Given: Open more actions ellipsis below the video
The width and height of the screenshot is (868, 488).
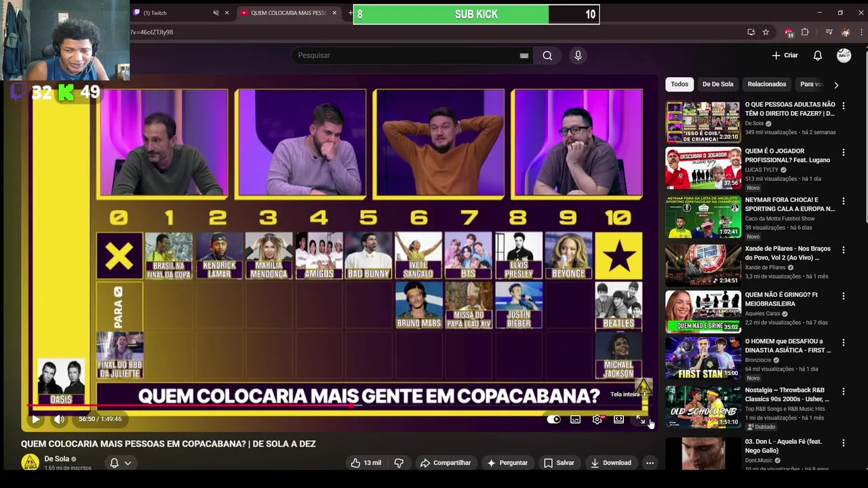Looking at the screenshot, I should point(650,463).
